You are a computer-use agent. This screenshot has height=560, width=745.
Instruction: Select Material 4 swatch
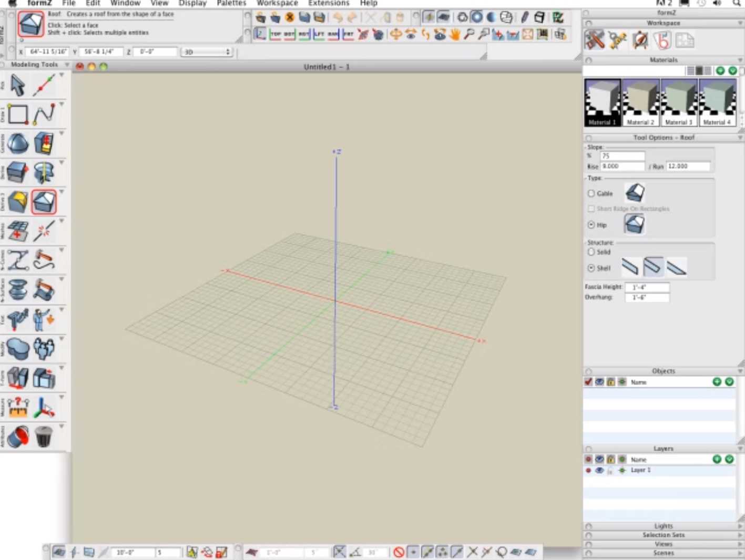click(x=717, y=102)
